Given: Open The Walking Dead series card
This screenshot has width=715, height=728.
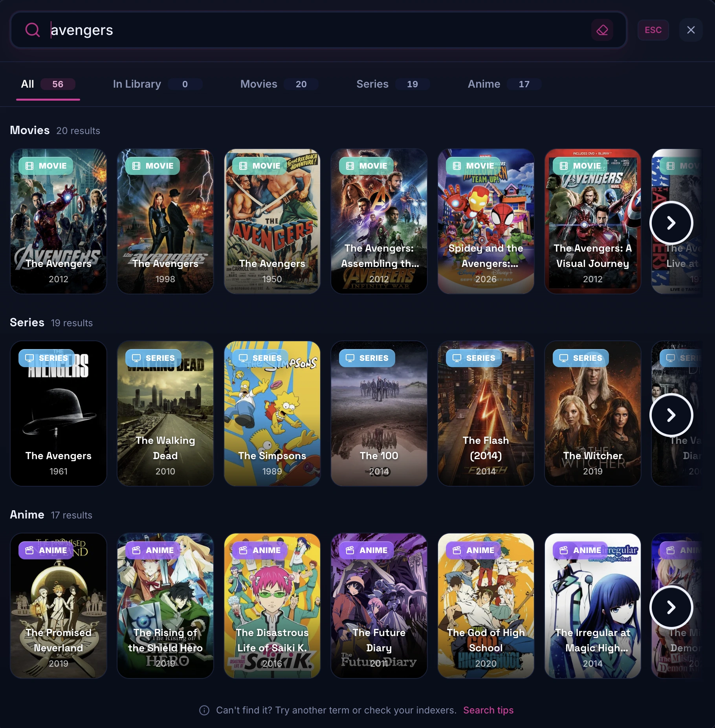Looking at the screenshot, I should click(x=165, y=414).
